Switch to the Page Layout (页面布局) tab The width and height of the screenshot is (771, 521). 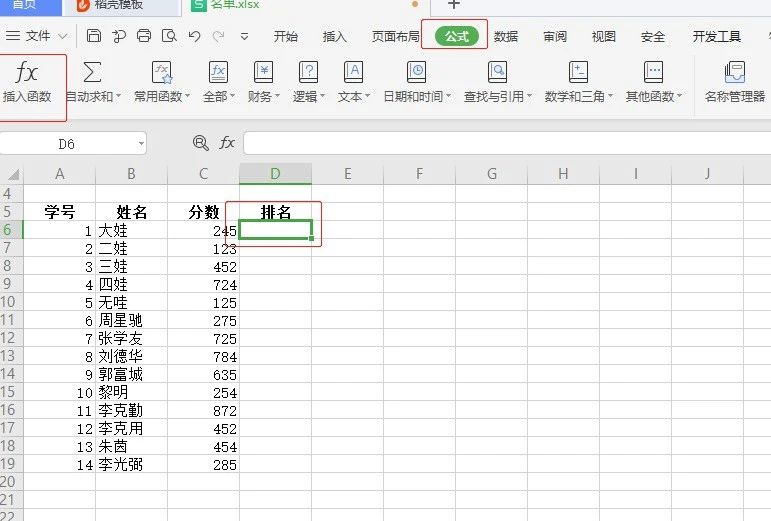[x=395, y=36]
